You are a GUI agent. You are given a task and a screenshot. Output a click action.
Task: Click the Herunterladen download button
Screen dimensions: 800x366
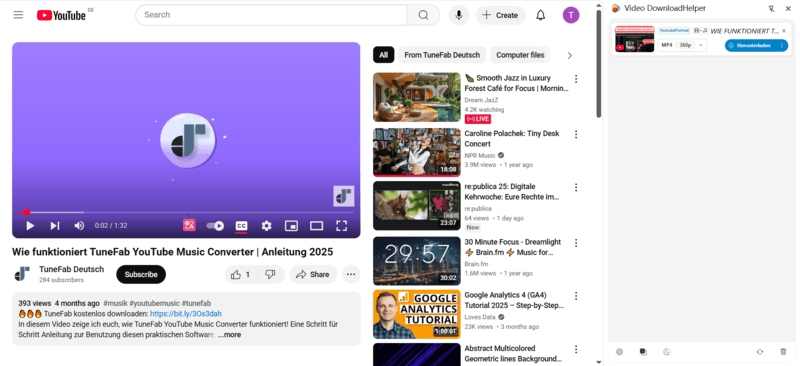click(x=752, y=45)
